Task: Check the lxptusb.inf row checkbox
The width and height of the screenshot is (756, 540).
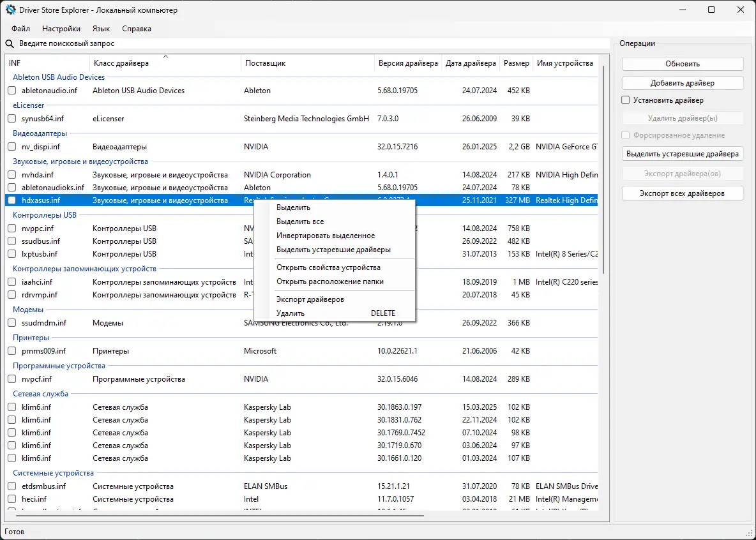Action: (x=12, y=253)
